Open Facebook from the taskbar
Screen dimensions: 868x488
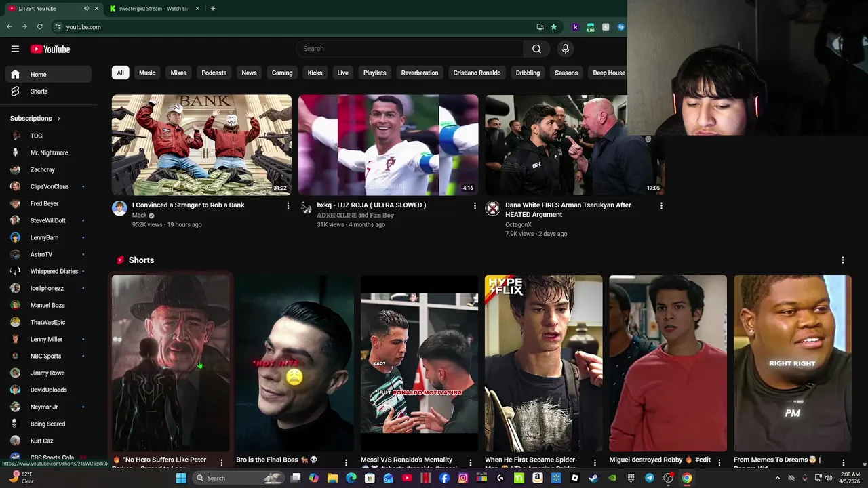[444, 478]
